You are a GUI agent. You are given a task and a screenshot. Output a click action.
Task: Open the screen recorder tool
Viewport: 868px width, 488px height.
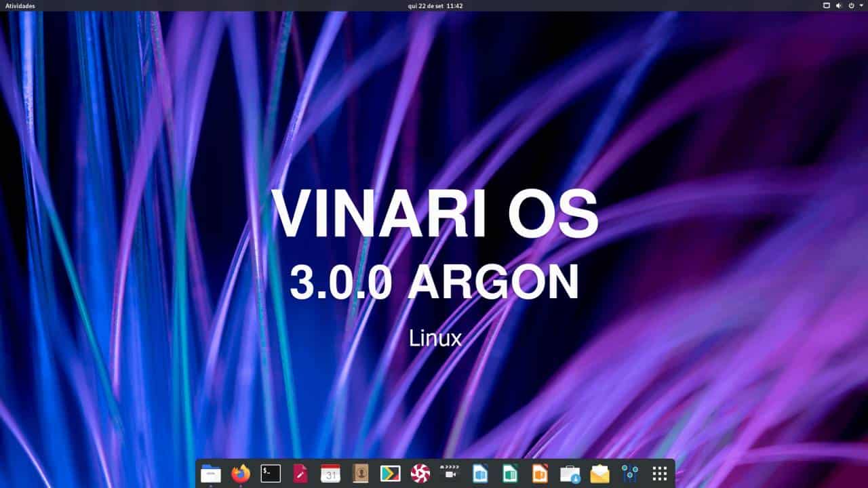tap(450, 474)
